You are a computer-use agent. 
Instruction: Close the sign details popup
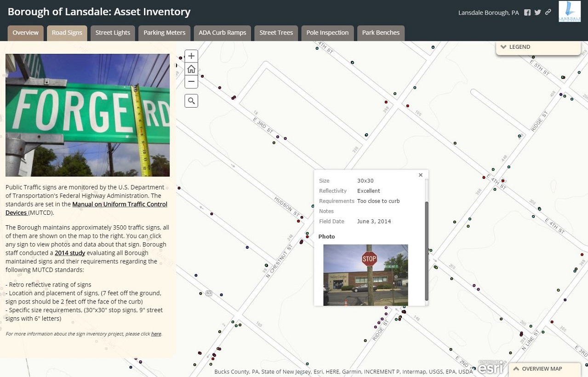click(x=420, y=175)
